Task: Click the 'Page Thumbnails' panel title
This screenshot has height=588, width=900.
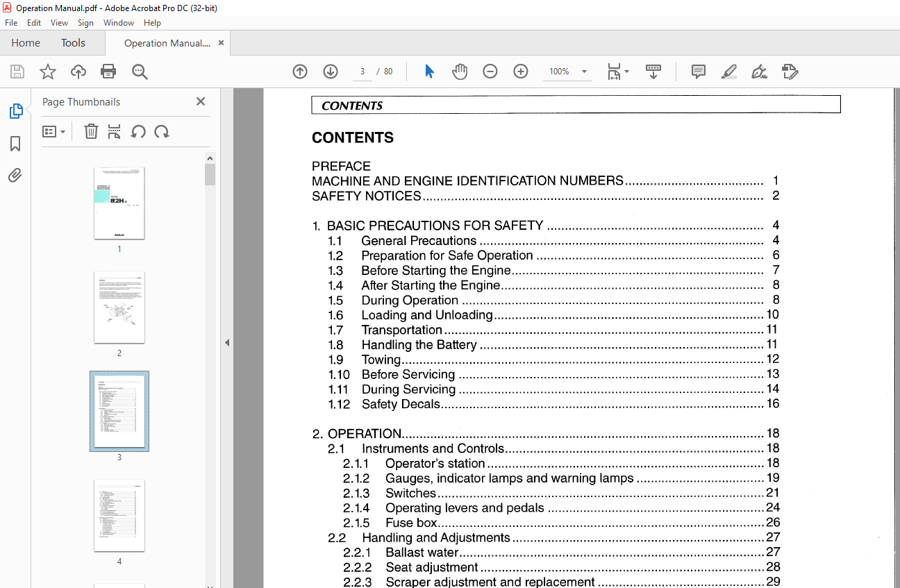Action: tap(81, 102)
